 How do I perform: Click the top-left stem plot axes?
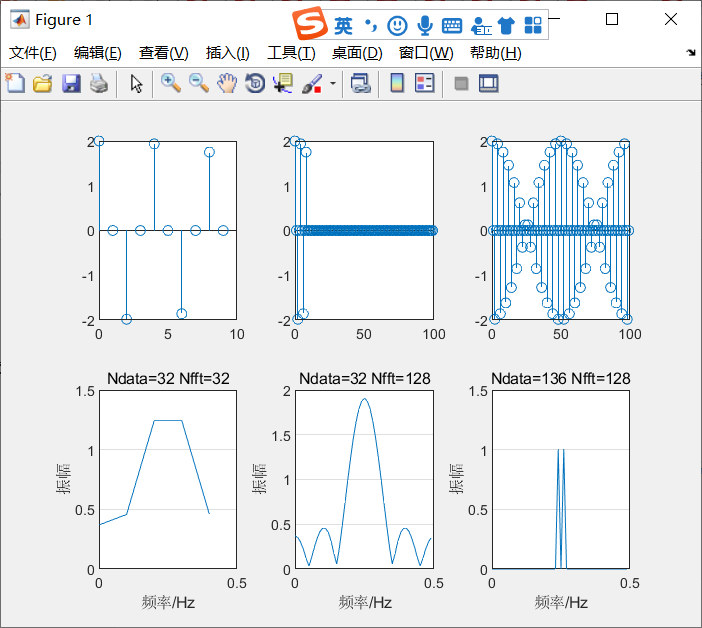[168, 230]
